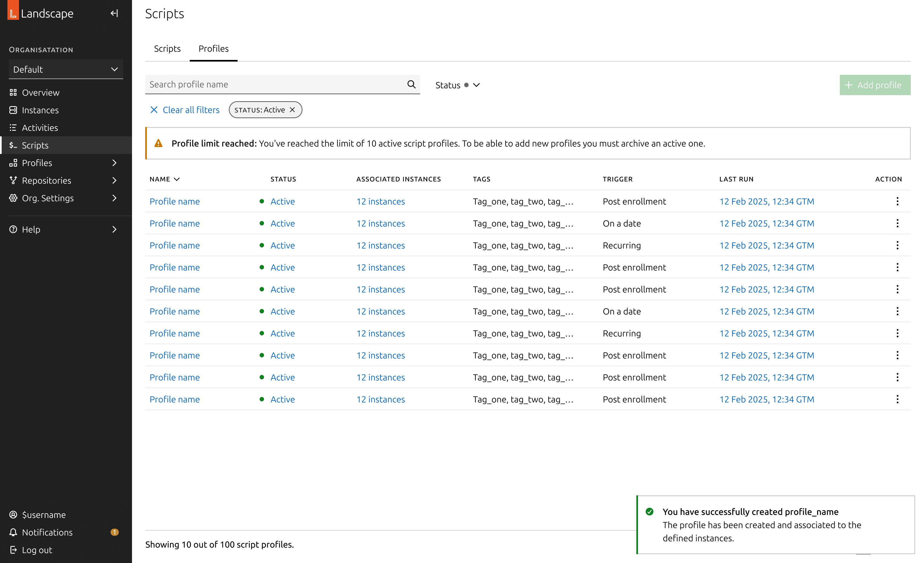Click the user avatar icon beside $username
Image resolution: width=924 pixels, height=563 pixels.
(x=13, y=515)
